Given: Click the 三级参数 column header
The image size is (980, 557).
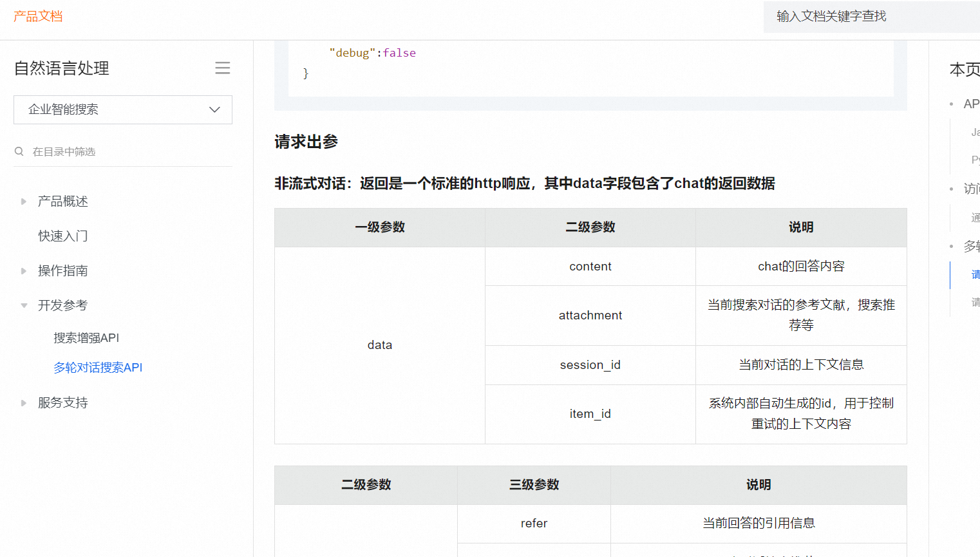Looking at the screenshot, I should tap(534, 485).
